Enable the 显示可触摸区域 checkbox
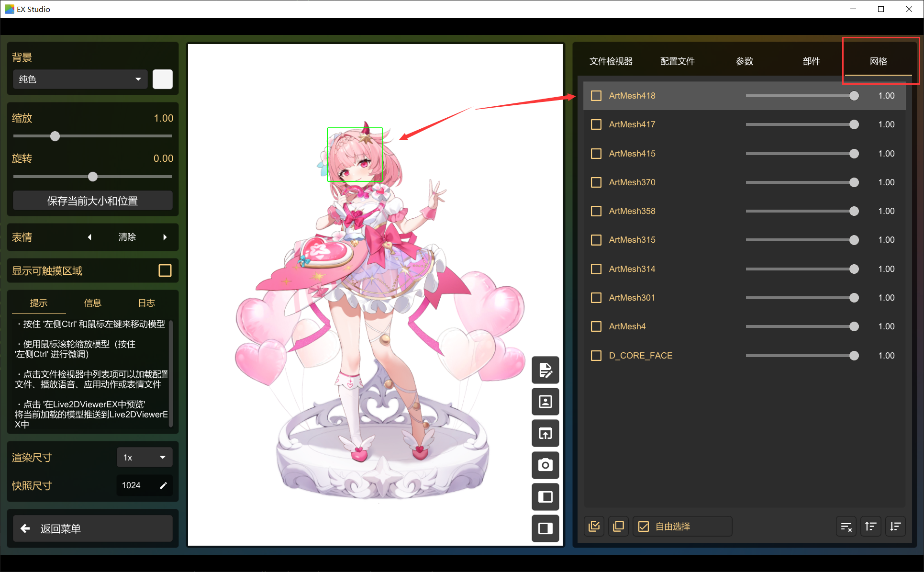Screen dimensions: 924x572 (165, 271)
